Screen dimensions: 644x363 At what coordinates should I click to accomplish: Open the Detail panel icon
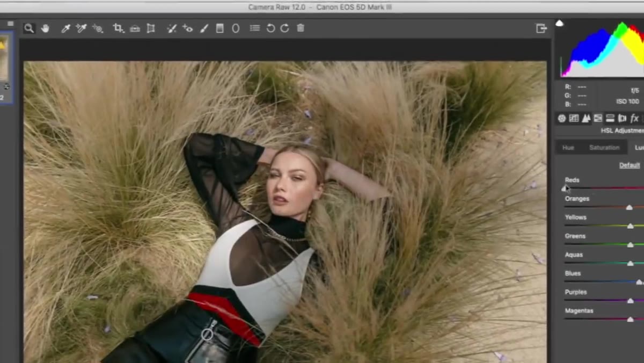pyautogui.click(x=586, y=118)
